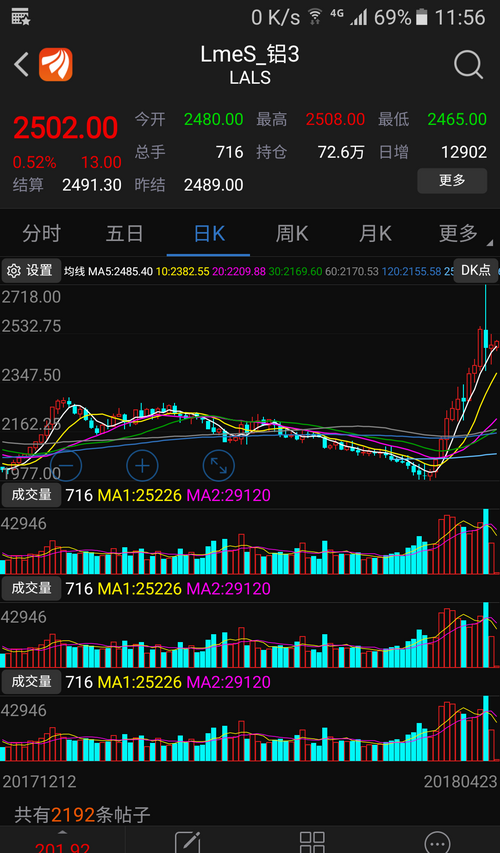Tap the red price 201.92 at bottom

point(62,848)
